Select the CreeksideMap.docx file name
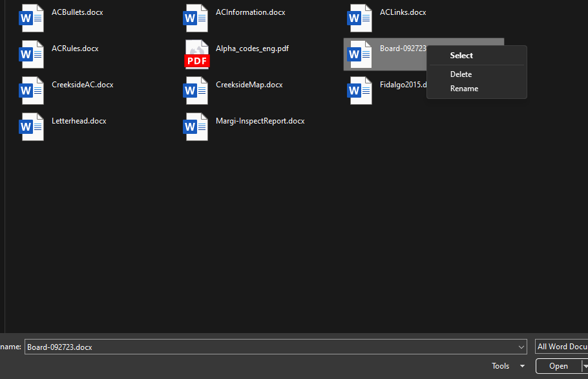This screenshot has width=588, height=379. (x=249, y=85)
